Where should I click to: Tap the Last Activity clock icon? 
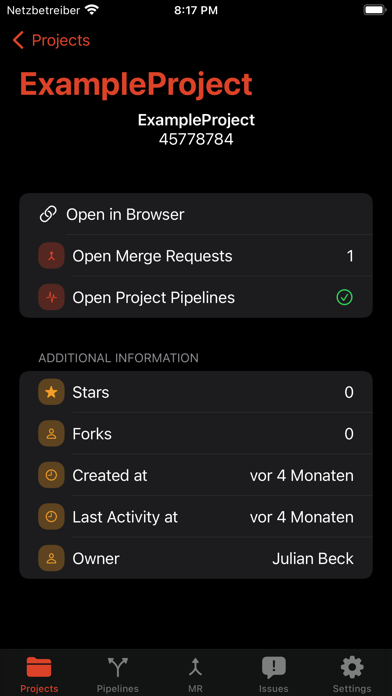pos(51,517)
